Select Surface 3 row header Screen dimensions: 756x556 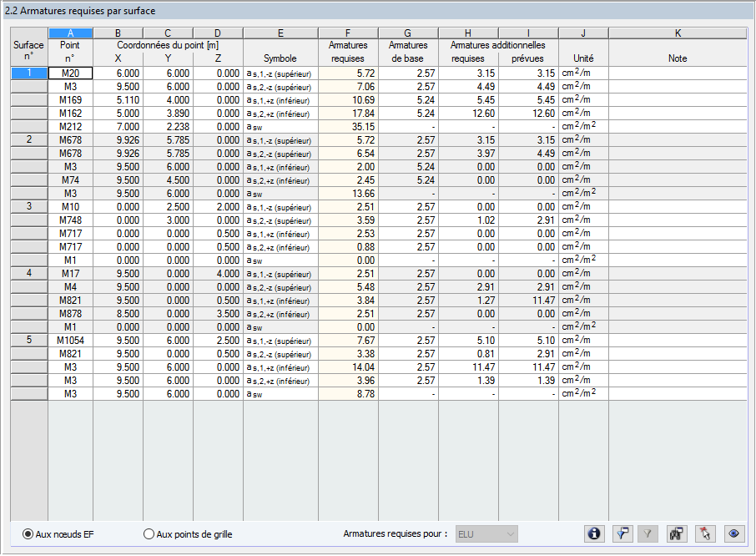tap(29, 206)
